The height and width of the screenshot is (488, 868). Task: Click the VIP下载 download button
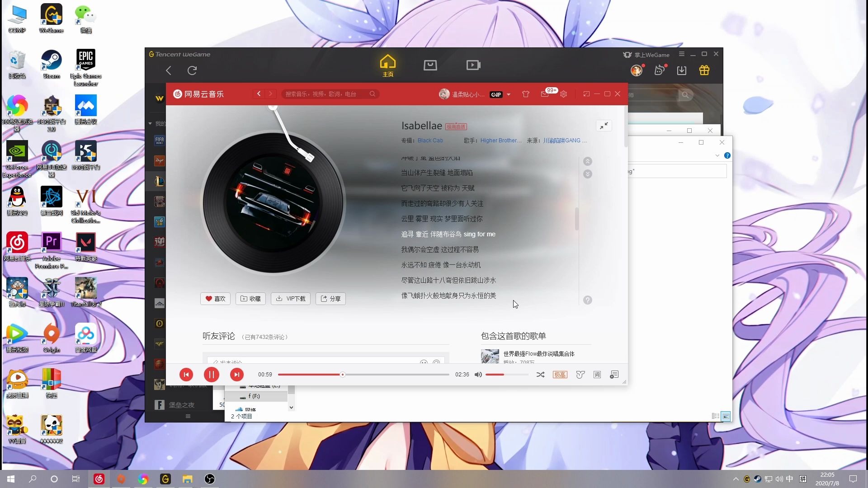point(291,299)
